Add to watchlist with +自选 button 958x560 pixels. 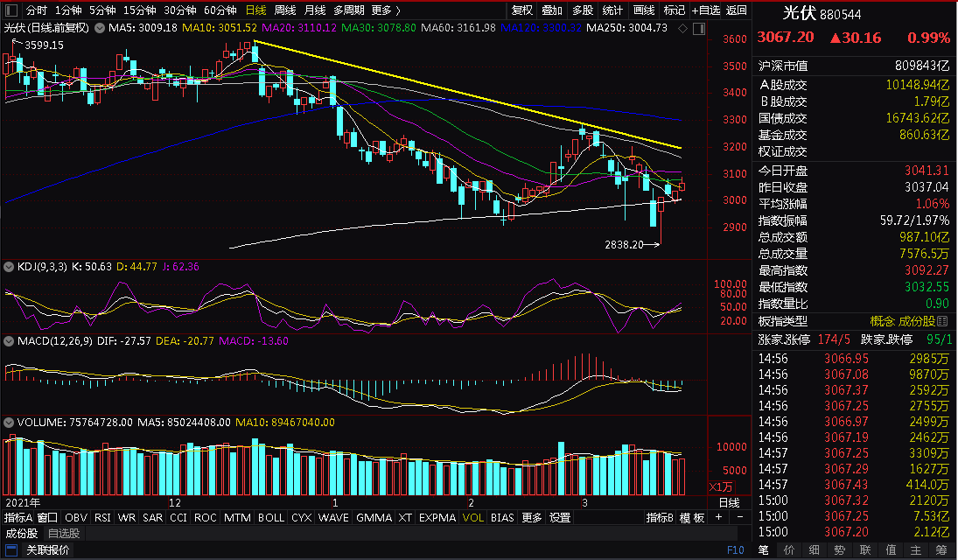(706, 10)
